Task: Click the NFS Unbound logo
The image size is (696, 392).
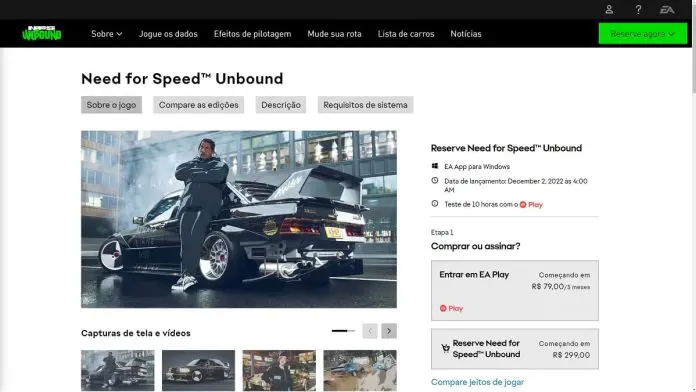Action: (42, 33)
